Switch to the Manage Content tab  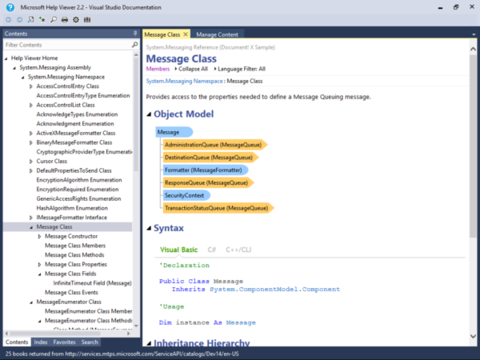point(217,34)
